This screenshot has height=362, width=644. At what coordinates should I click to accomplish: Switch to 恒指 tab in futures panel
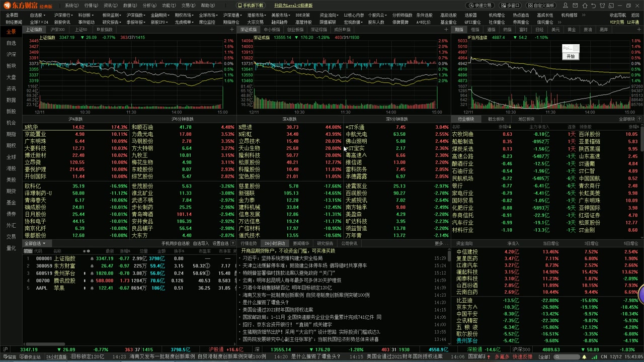click(x=475, y=30)
